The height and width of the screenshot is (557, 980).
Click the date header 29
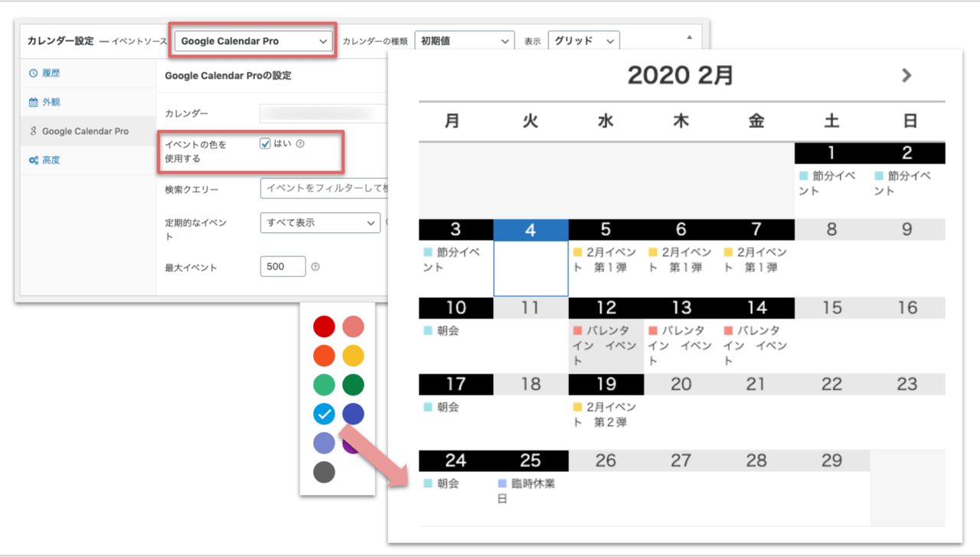pos(831,460)
